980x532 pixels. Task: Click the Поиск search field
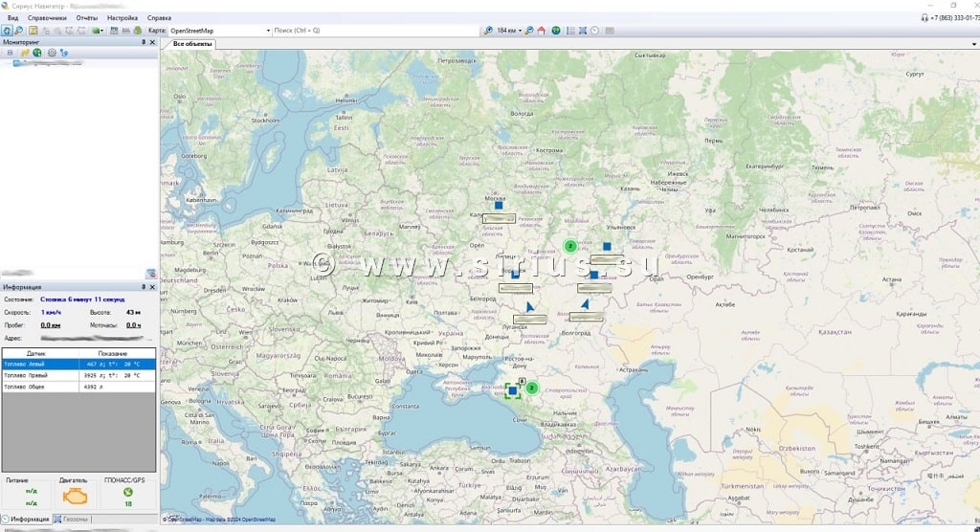[x=373, y=31]
